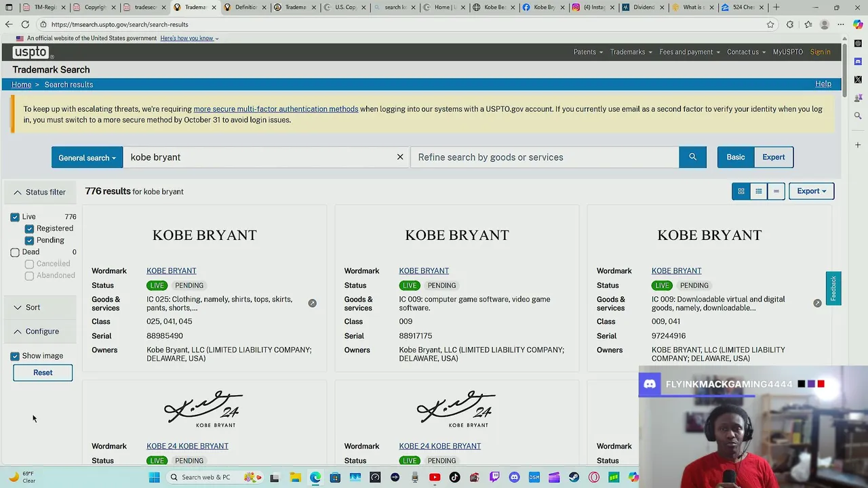This screenshot has width=868, height=488.
Task: Open Edge Copilot sidebar icon
Action: point(858,24)
